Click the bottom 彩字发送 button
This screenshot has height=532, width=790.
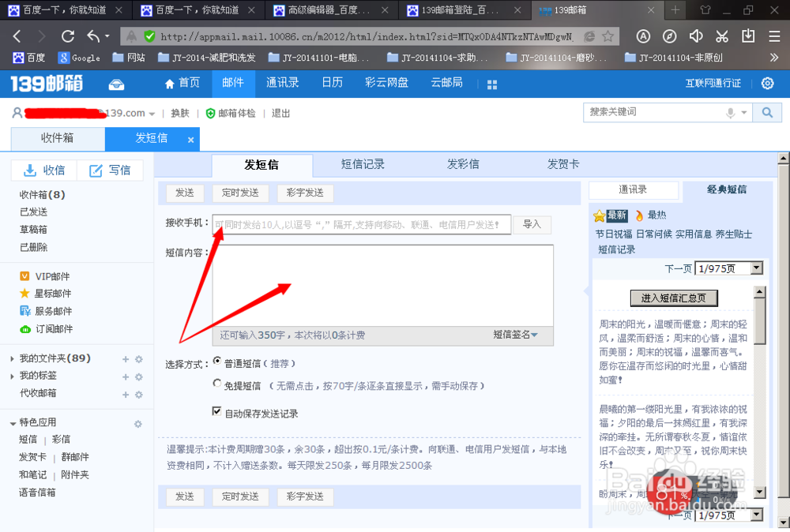tap(305, 496)
